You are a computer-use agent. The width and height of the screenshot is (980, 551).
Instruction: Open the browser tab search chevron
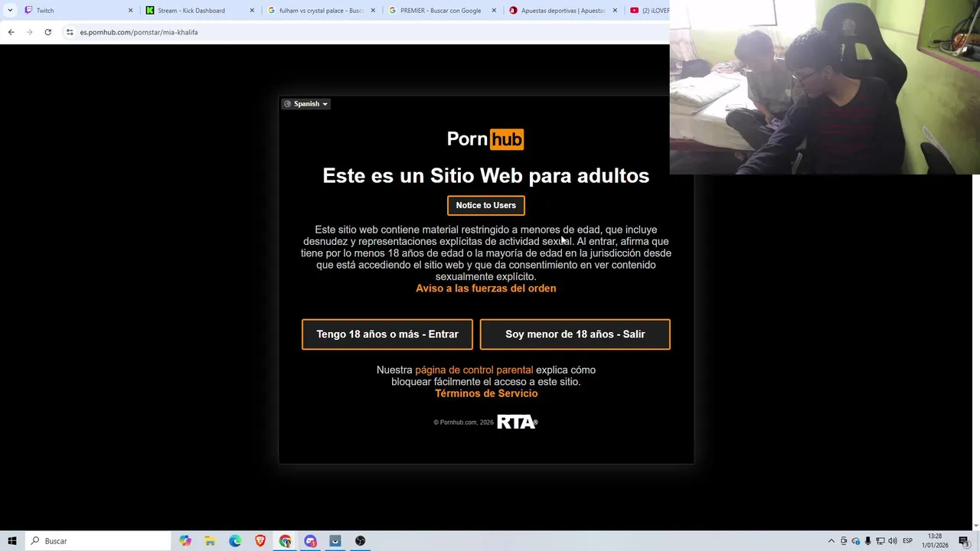coord(10,11)
